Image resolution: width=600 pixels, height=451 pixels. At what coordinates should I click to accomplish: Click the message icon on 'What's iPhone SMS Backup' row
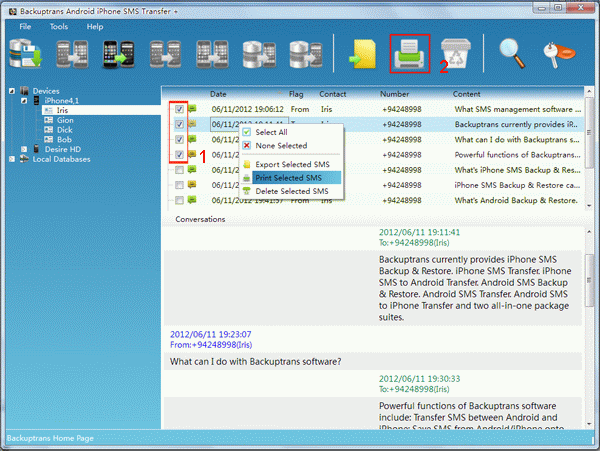pyautogui.click(x=192, y=169)
